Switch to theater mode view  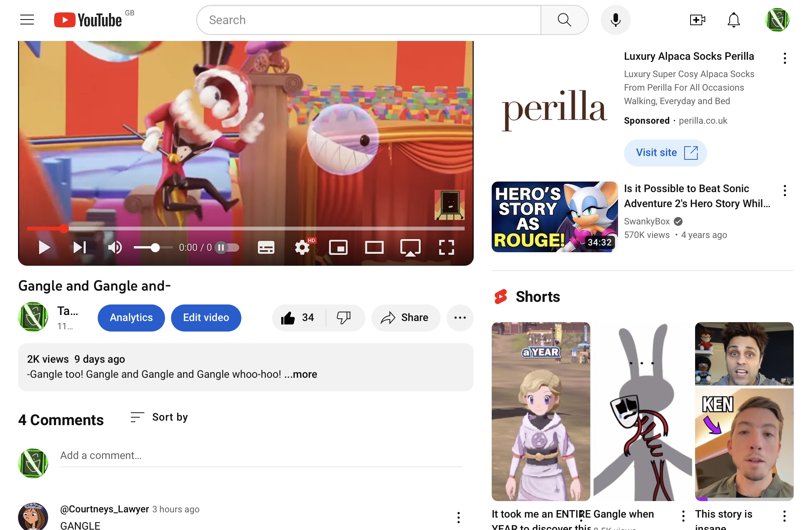(374, 247)
